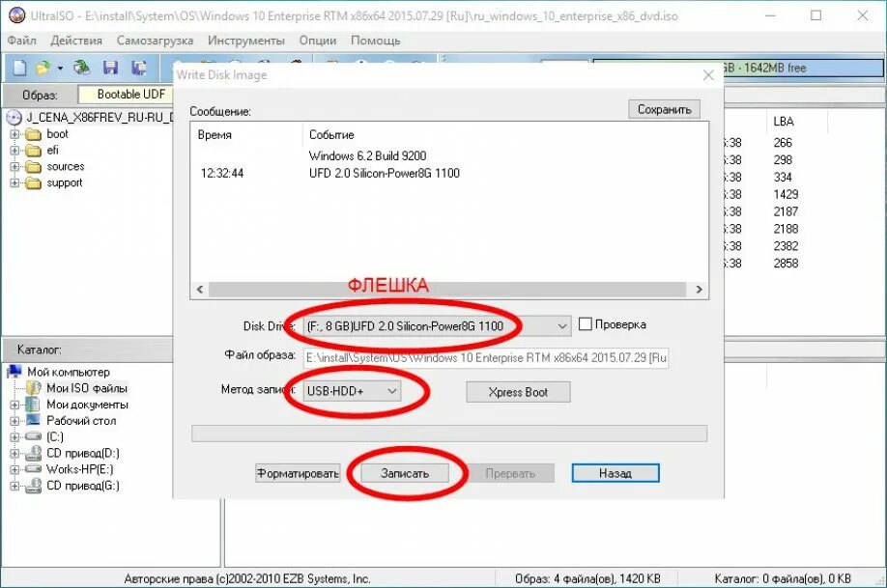This screenshot has width=887, height=588.
Task: Select the Windows 6.2 Build 9200 log row
Action: [368, 155]
